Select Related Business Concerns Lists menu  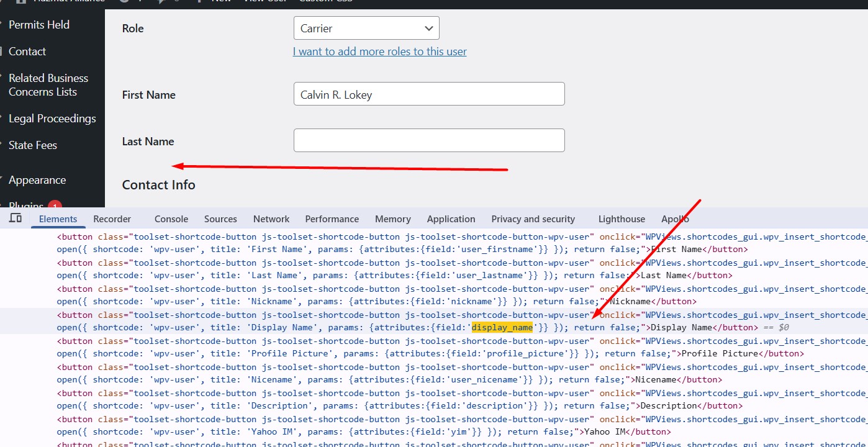click(x=48, y=85)
